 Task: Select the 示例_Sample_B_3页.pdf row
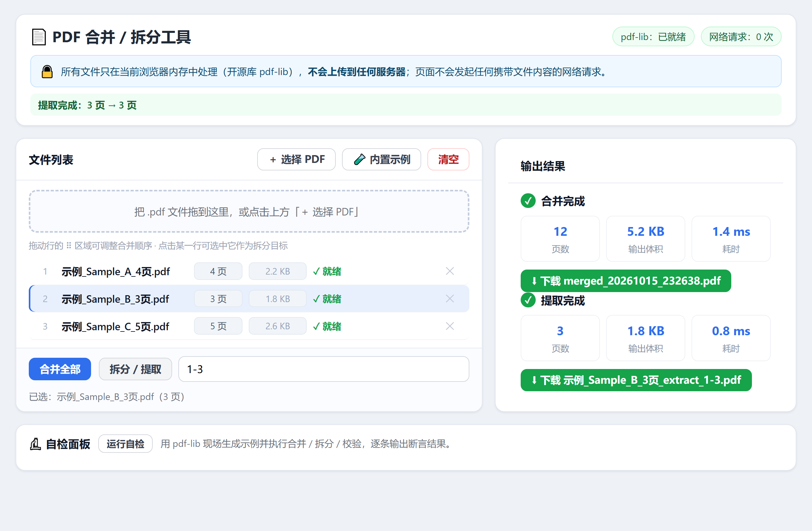click(249, 299)
